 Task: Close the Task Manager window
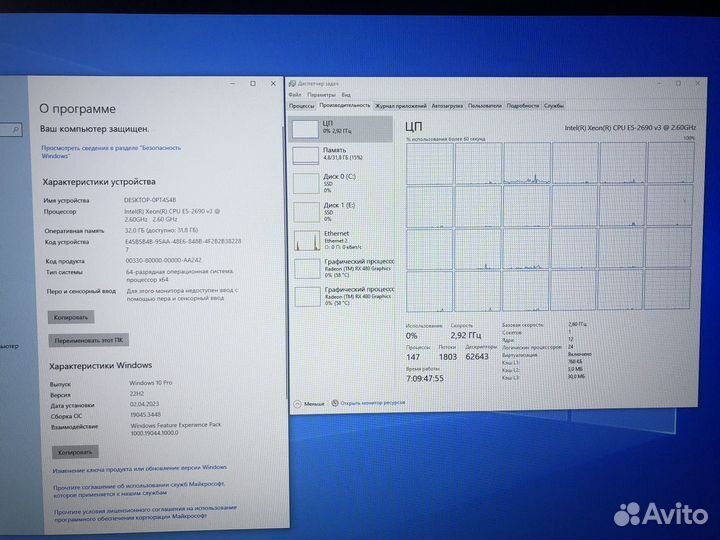(x=697, y=83)
